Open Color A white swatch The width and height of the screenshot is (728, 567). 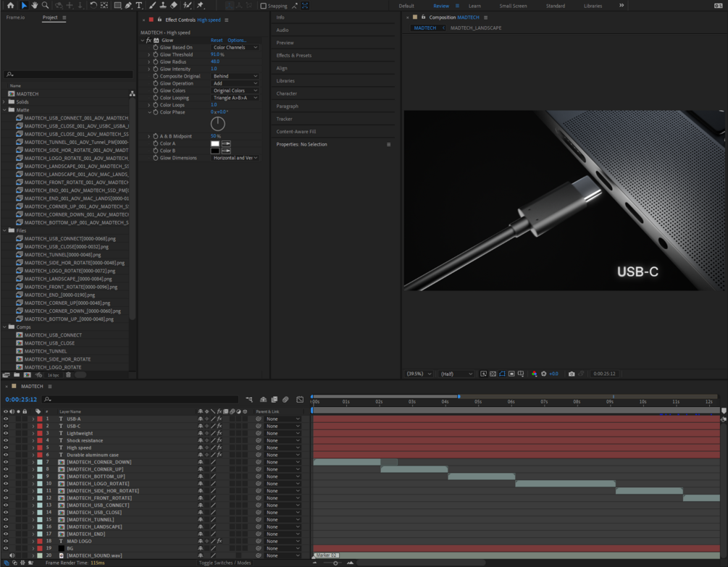pos(215,143)
